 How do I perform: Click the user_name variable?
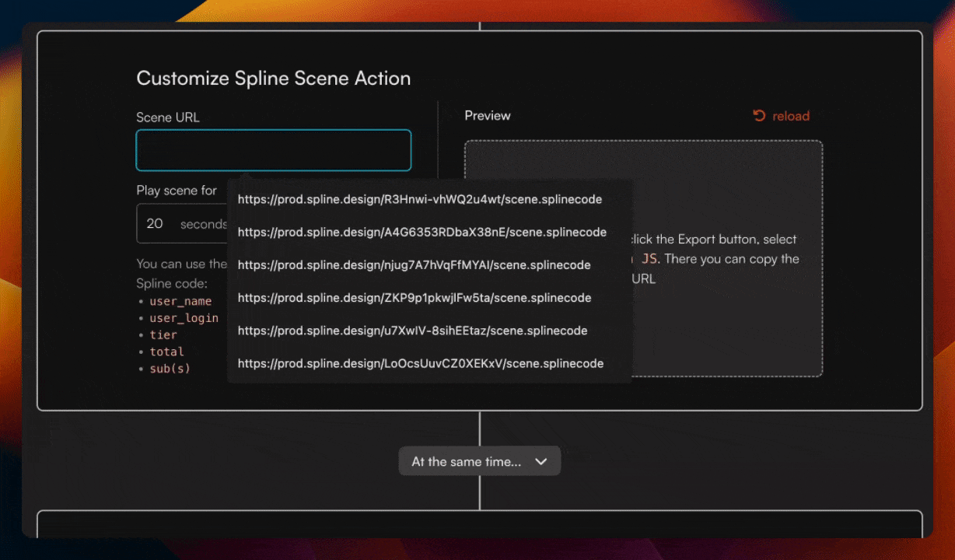coord(180,301)
